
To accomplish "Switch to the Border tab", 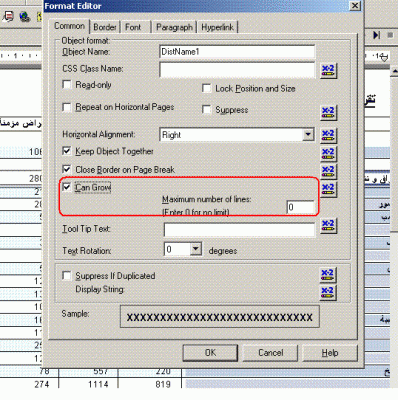I will coord(105,27).
